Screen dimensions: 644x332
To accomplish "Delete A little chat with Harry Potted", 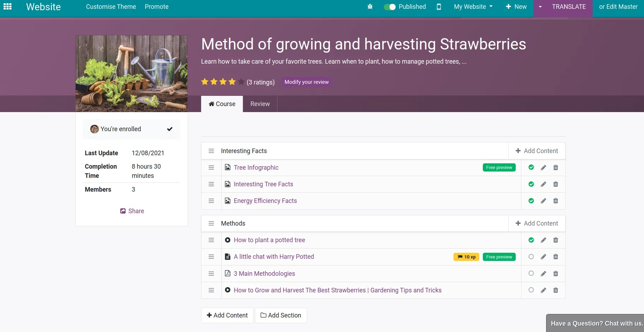I will pos(556,257).
